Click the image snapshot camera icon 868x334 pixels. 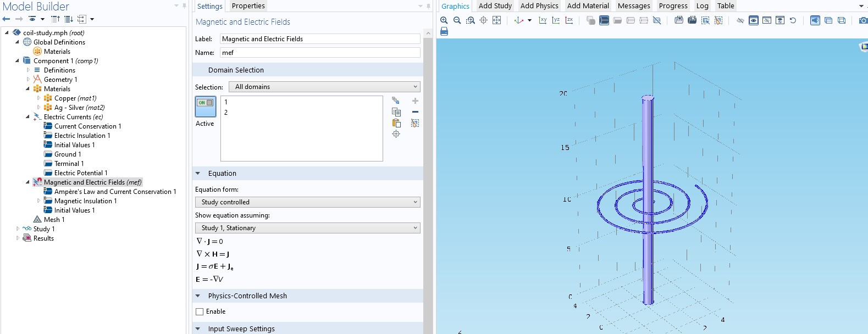pos(863,20)
